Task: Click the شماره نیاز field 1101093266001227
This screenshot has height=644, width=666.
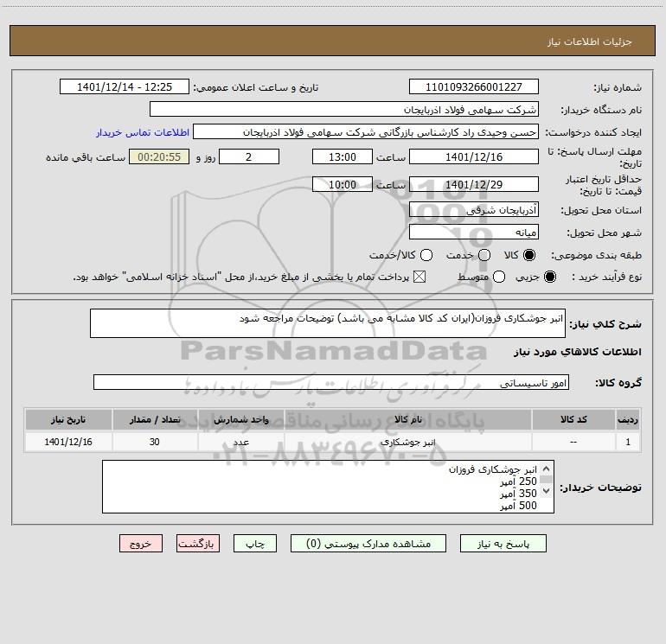Action: (474, 86)
